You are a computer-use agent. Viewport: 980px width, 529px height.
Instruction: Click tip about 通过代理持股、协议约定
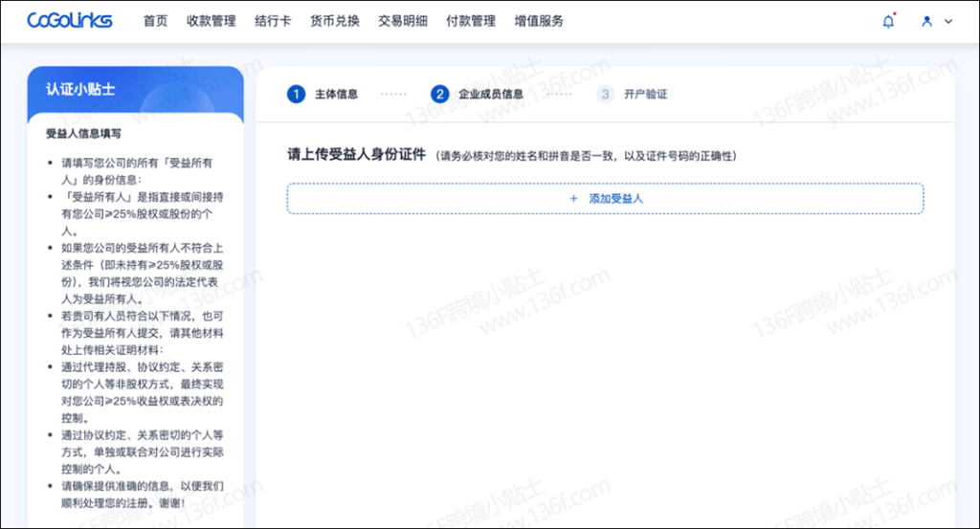[x=142, y=392]
